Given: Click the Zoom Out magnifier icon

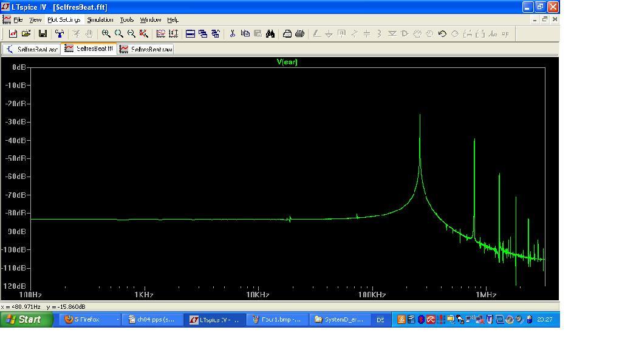Looking at the screenshot, I should coord(131,34).
